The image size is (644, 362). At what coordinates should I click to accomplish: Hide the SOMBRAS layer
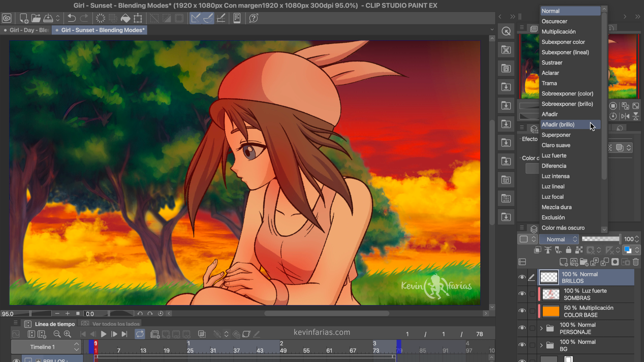coord(522,294)
